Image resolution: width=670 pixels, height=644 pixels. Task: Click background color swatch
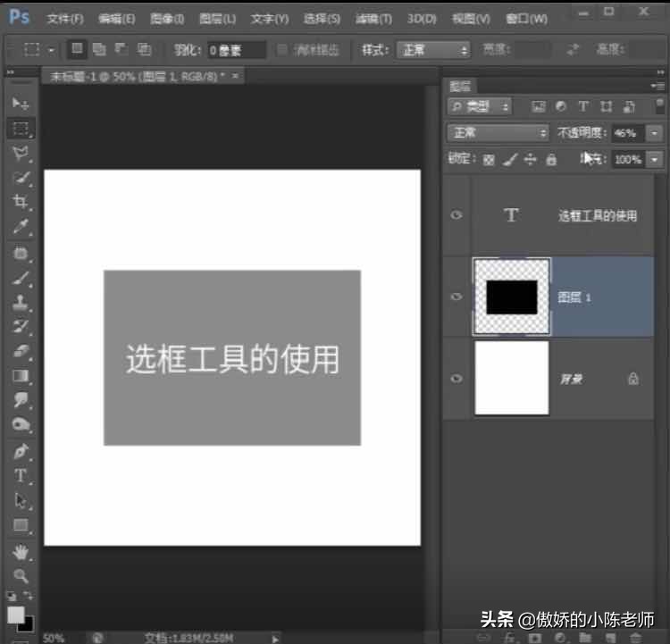pyautogui.click(x=28, y=625)
